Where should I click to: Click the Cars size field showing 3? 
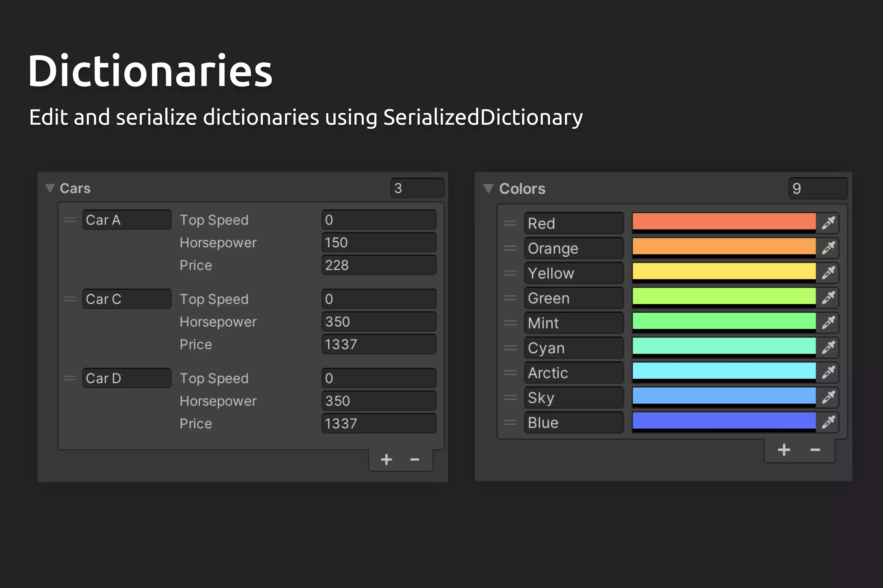click(417, 188)
